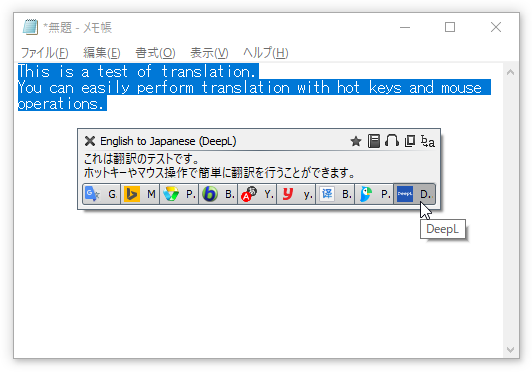The width and height of the screenshot is (532, 372).
Task: Click the scrollbar up arrow in Notepad
Action: tap(510, 72)
